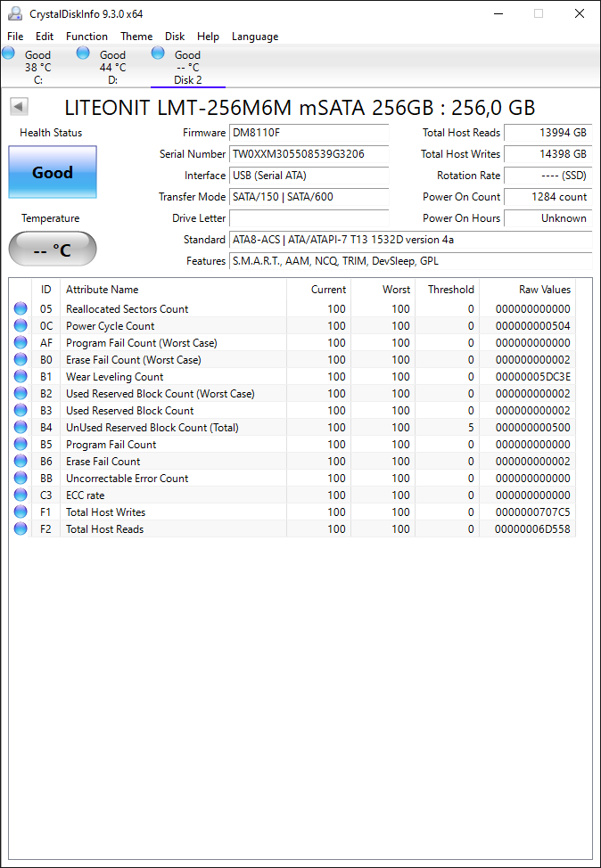Click threshold value 5 in row B4
The image size is (601, 868).
click(471, 428)
